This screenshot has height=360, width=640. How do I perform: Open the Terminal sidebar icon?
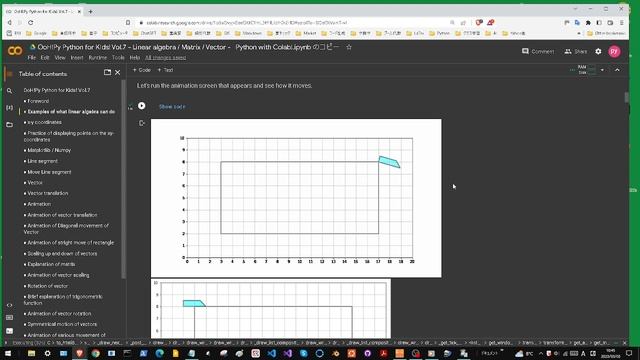(x=9, y=331)
